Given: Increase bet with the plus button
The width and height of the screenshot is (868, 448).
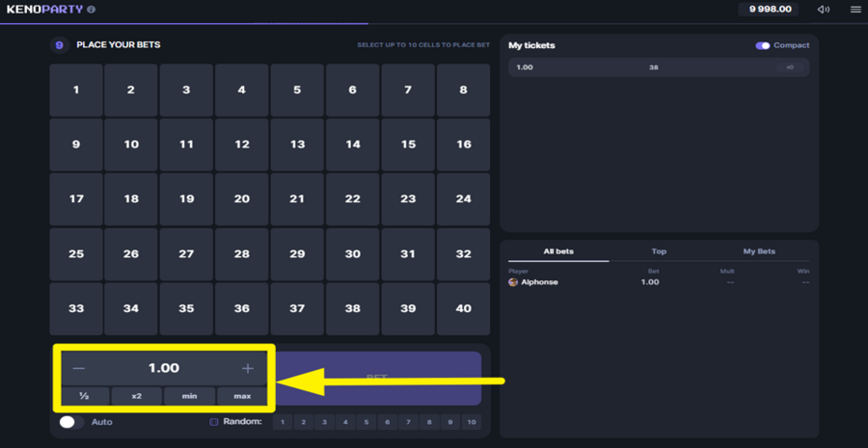Looking at the screenshot, I should click(x=248, y=368).
